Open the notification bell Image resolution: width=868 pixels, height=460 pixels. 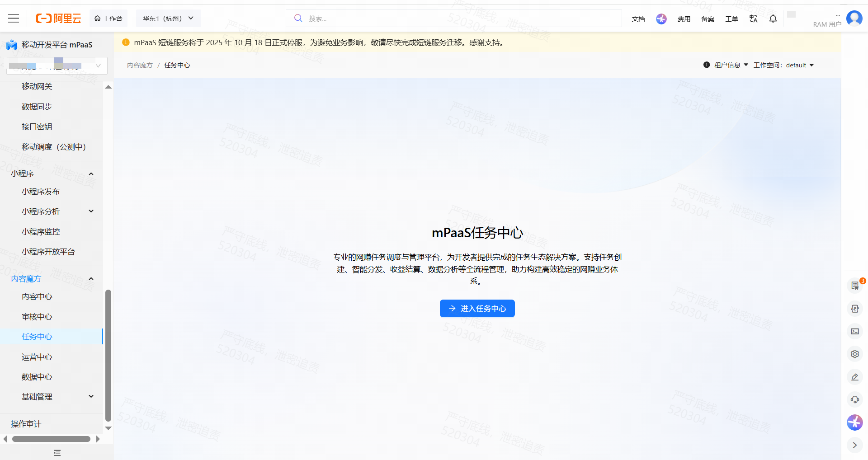[x=773, y=19]
